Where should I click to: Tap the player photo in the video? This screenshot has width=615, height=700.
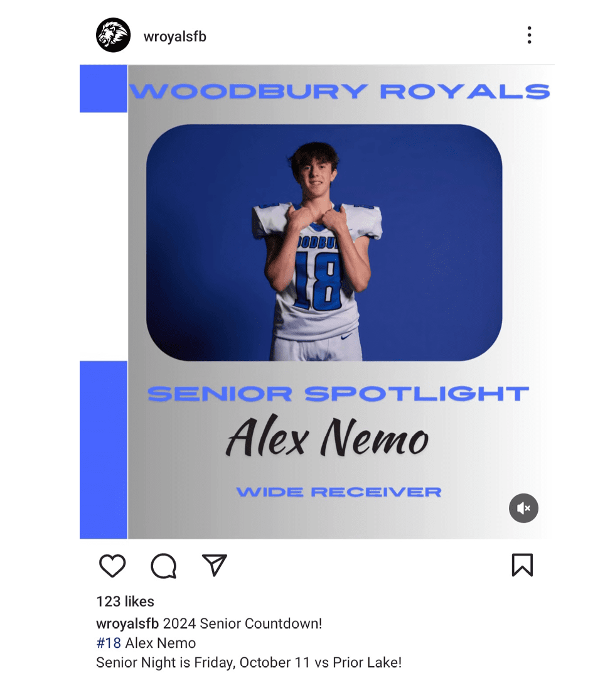click(324, 242)
